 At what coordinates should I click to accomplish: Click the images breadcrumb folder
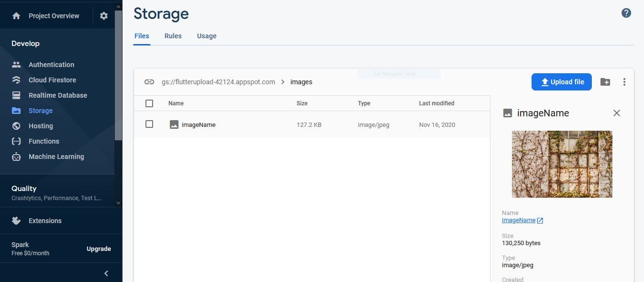click(301, 82)
